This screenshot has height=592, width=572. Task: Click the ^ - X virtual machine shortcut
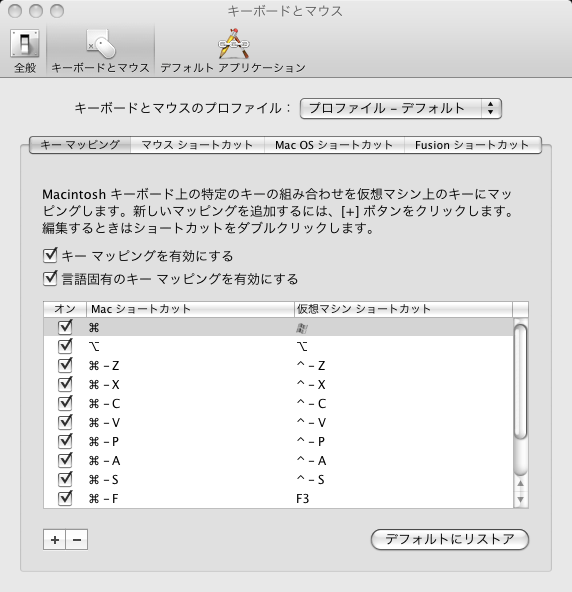tap(311, 385)
